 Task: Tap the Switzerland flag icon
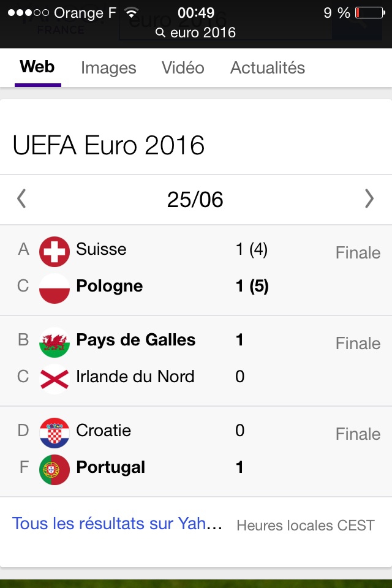[x=55, y=251]
